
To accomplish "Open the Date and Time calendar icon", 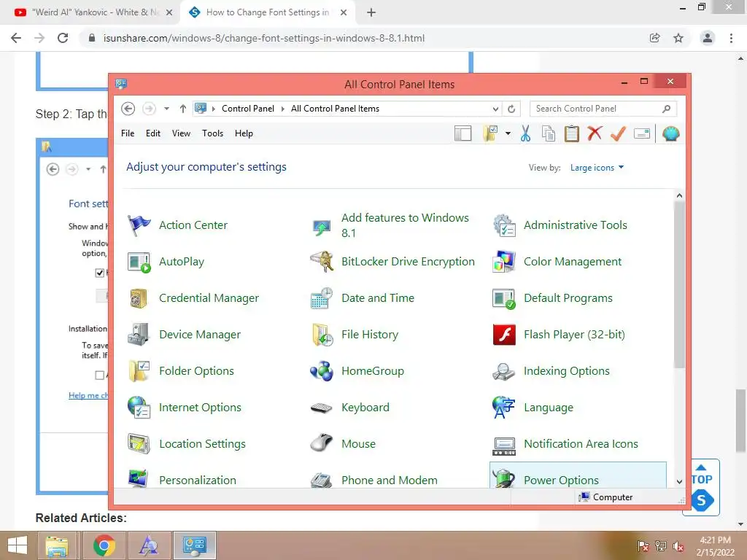I will 322,298.
